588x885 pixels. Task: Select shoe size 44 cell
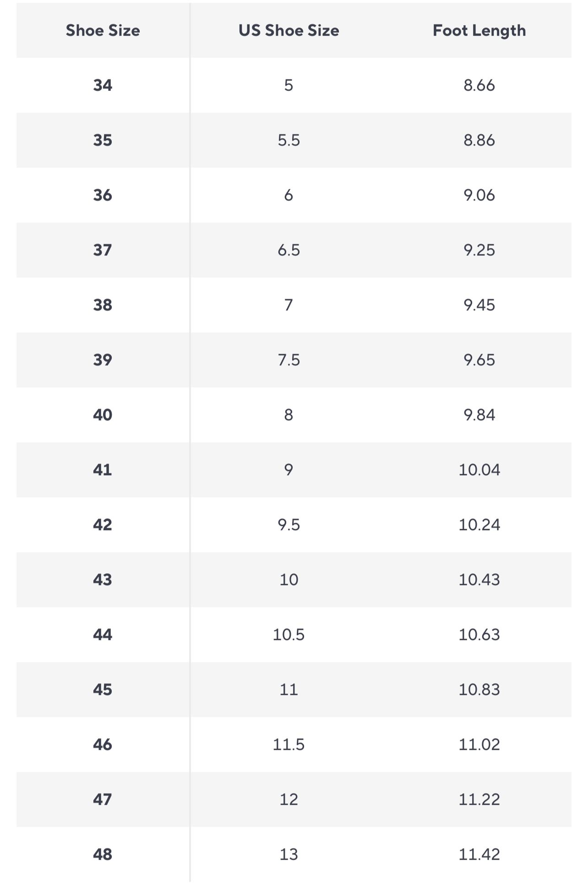tap(103, 635)
